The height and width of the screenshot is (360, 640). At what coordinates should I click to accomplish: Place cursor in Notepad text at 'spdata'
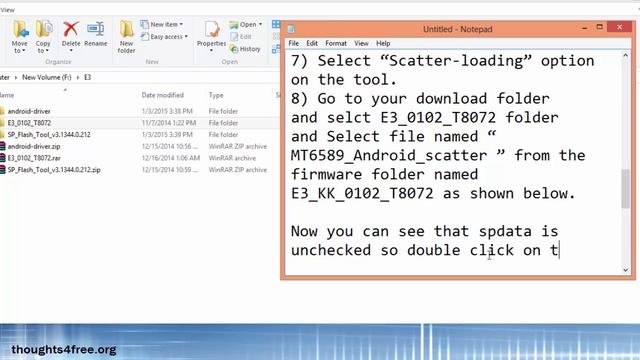[x=505, y=232]
